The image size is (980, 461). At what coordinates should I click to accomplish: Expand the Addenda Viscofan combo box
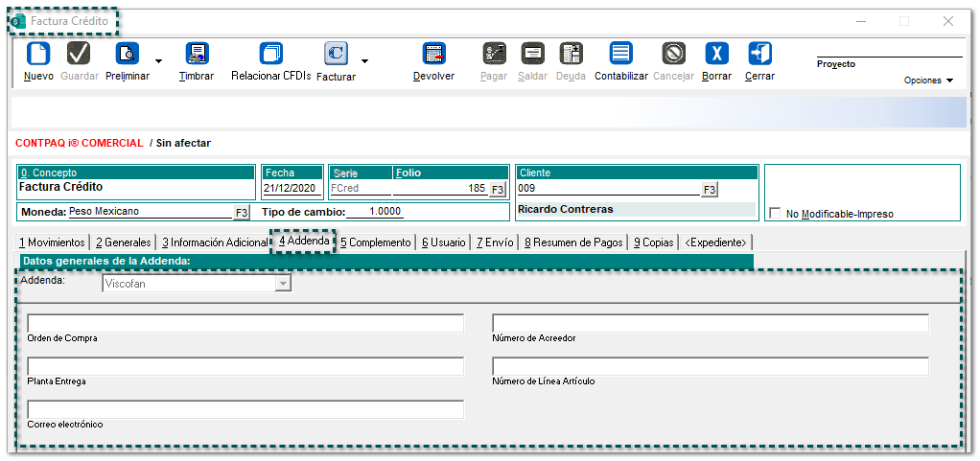(x=282, y=284)
